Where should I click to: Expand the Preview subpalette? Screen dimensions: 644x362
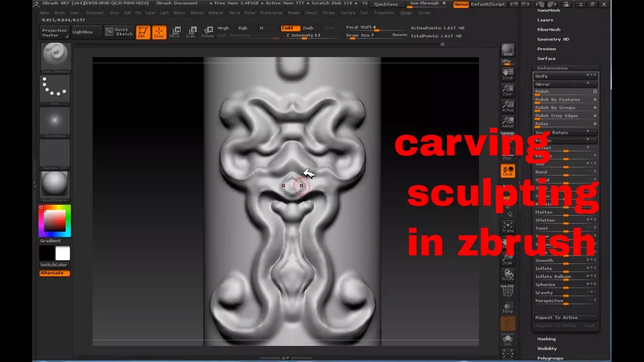[546, 49]
